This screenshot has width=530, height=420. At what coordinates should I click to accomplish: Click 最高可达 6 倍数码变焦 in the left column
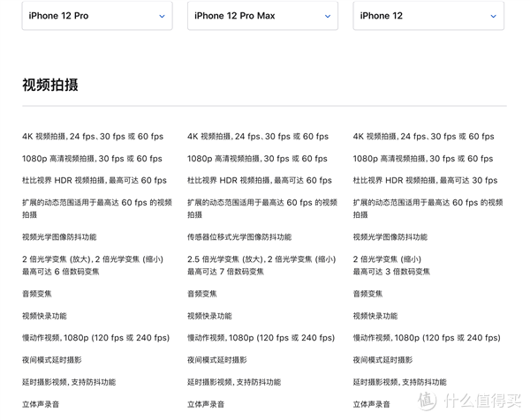(61, 271)
